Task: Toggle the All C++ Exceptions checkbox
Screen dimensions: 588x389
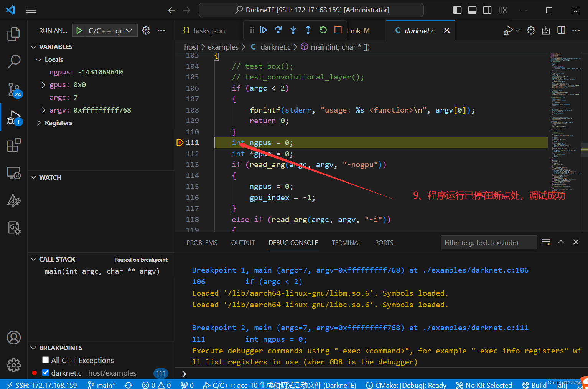Action: pos(46,360)
